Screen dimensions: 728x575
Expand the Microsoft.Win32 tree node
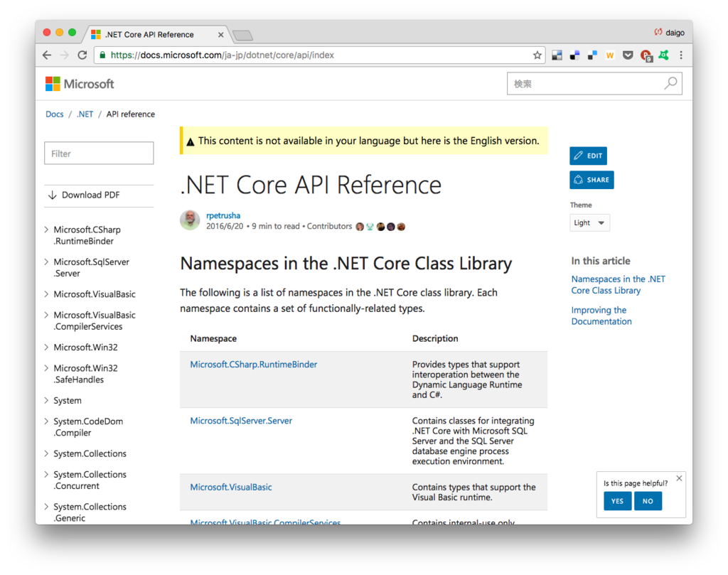pyautogui.click(x=46, y=347)
